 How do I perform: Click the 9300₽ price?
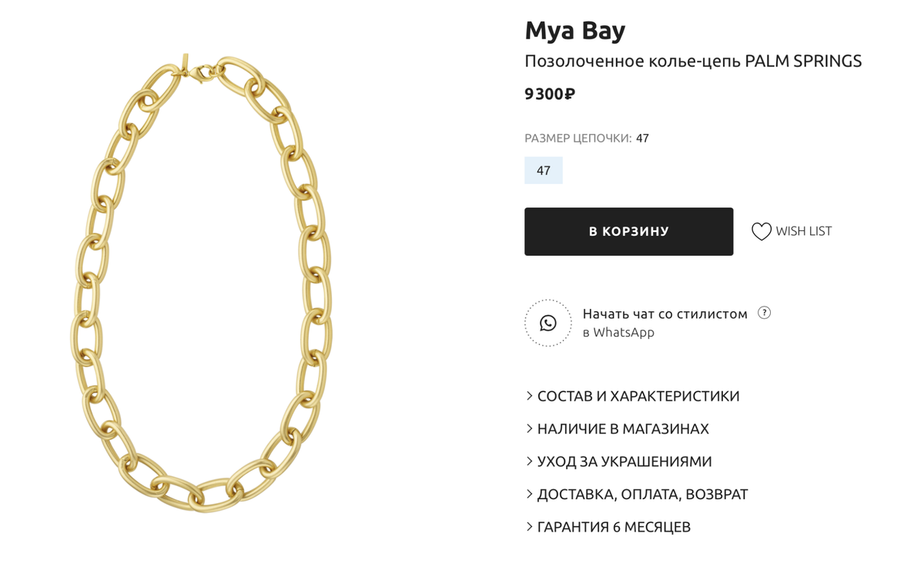coord(550,94)
